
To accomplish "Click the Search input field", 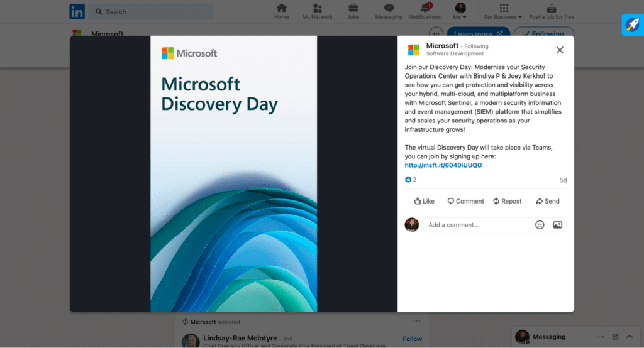I will coord(151,11).
